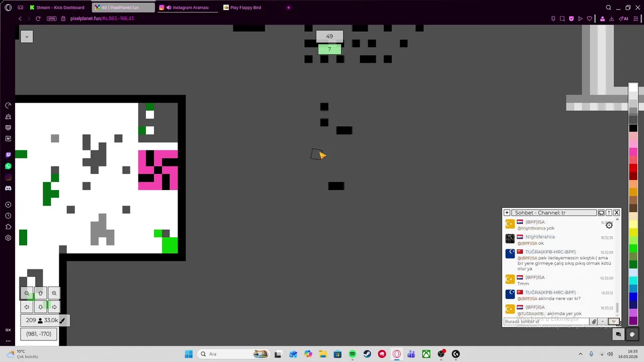The width and height of the screenshot is (644, 362).
Task: Open GX Cleaner in the sidebar
Action: pos(8,117)
